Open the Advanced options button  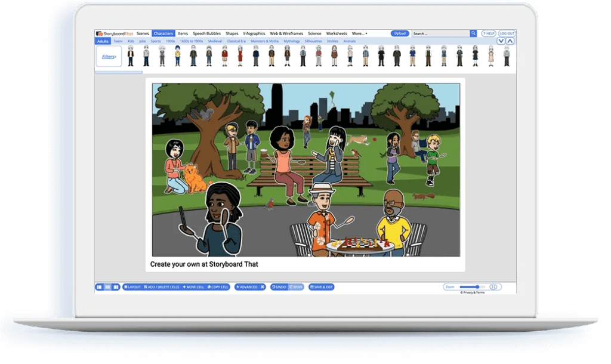(x=247, y=287)
